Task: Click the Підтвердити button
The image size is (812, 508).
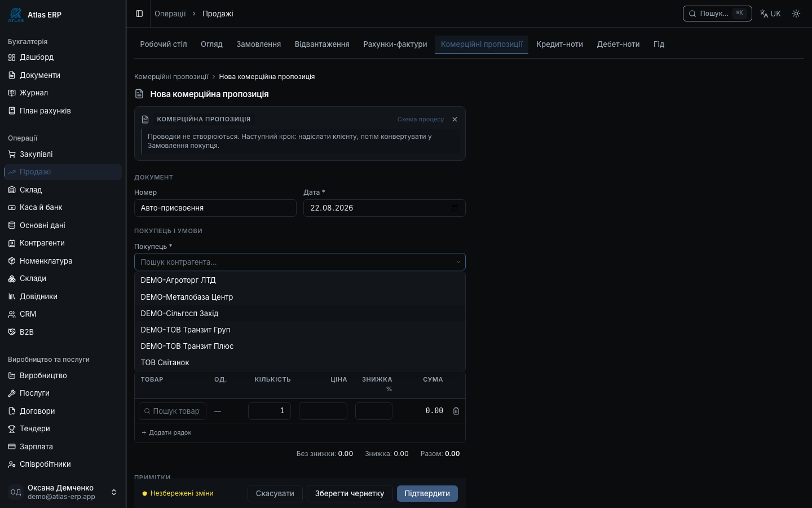Action: click(x=427, y=493)
